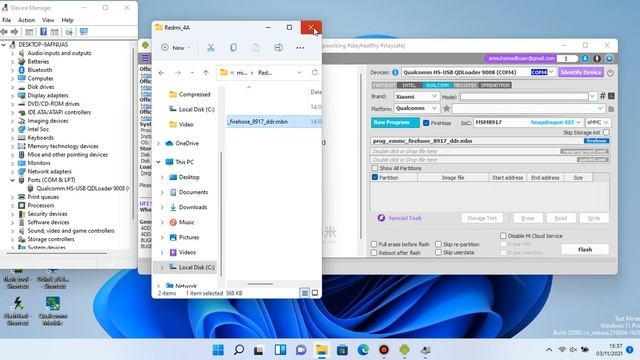Select Qualcomm HS-USB QDLoader 9008 in Device Manager

click(x=83, y=189)
